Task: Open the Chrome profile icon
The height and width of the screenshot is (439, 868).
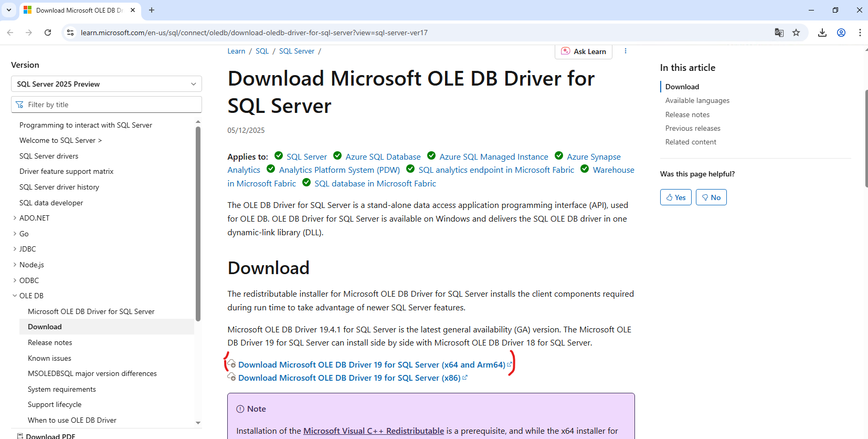Action: tap(841, 33)
